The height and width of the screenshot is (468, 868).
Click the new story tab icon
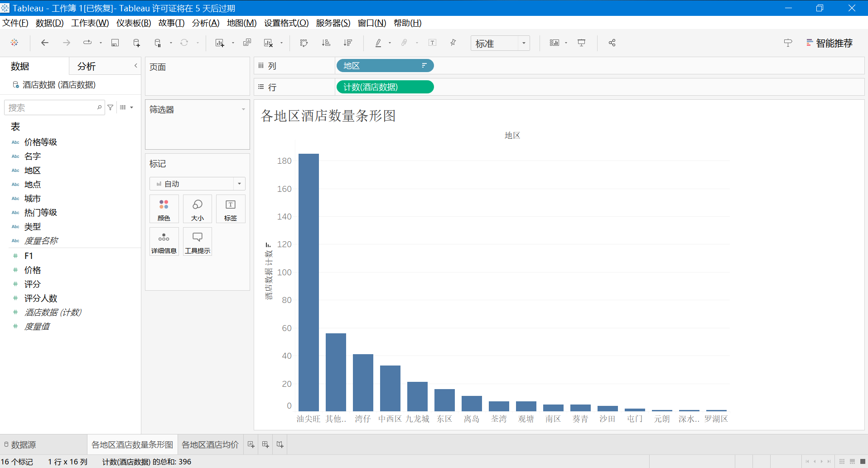280,444
